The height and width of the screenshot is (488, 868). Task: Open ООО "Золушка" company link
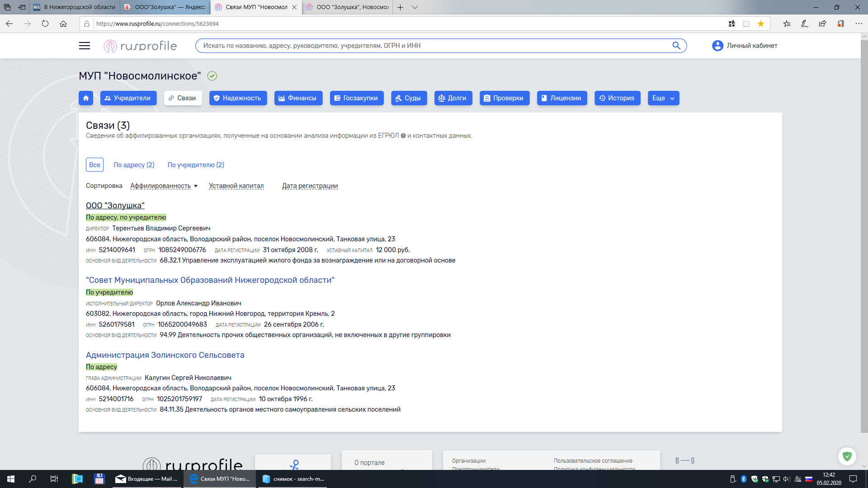coord(115,206)
